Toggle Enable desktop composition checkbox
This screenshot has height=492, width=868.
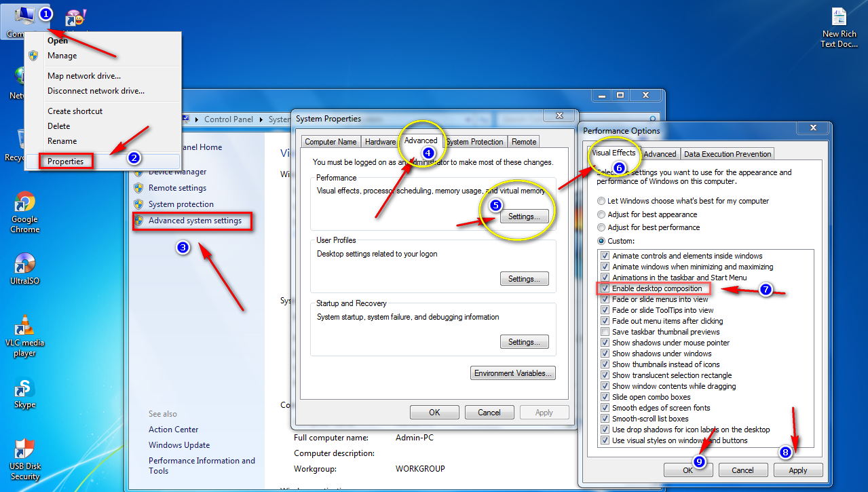click(604, 288)
